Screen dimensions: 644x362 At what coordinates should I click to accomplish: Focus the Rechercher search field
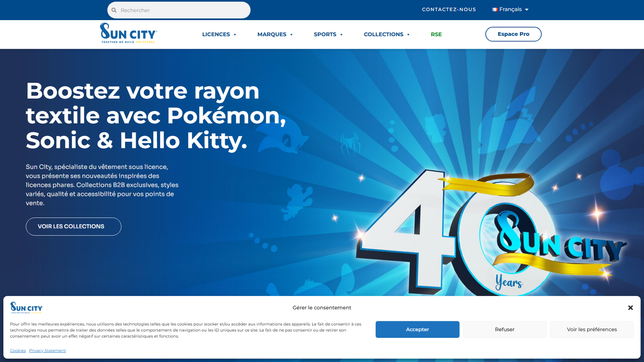pyautogui.click(x=181, y=10)
